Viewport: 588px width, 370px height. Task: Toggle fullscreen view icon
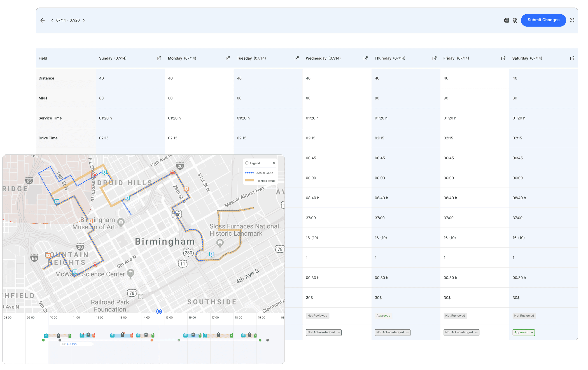coord(572,20)
